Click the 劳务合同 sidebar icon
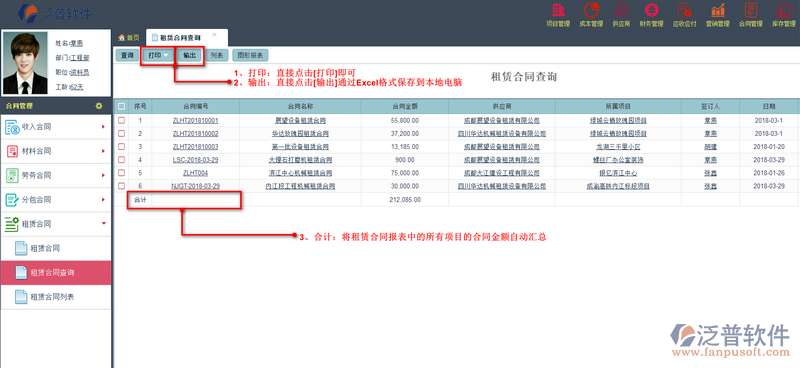Viewport: 800px width, 368px height. pos(12,175)
